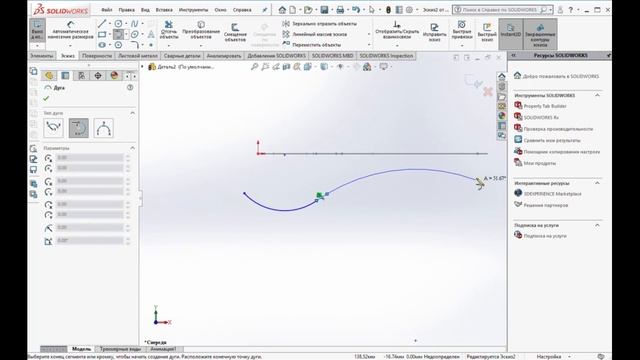Open Property Tab Builder link
Viewport: 640px width, 360px height.
tap(540, 106)
